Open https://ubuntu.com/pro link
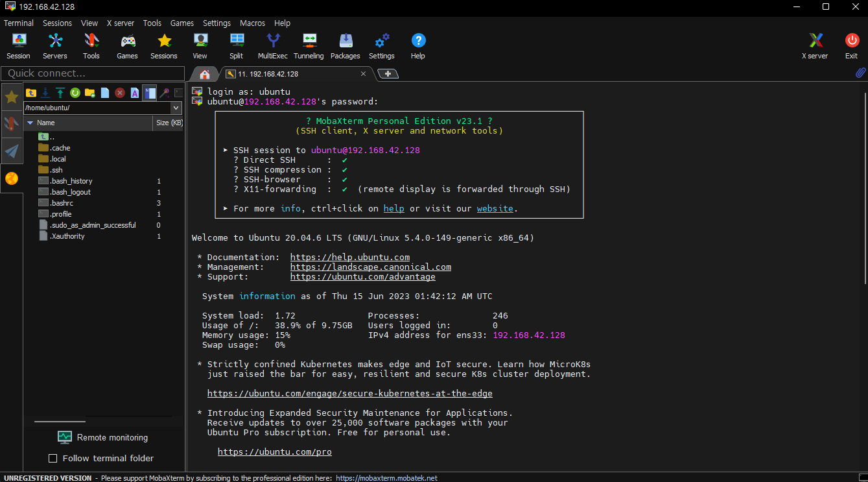Image resolution: width=868 pixels, height=482 pixels. pos(275,452)
